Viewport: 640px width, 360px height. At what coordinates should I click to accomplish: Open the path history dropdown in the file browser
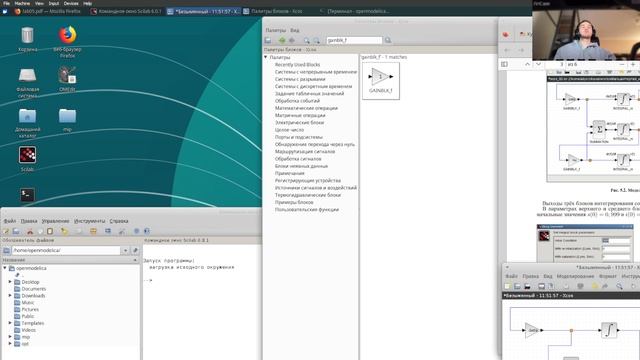point(125,250)
